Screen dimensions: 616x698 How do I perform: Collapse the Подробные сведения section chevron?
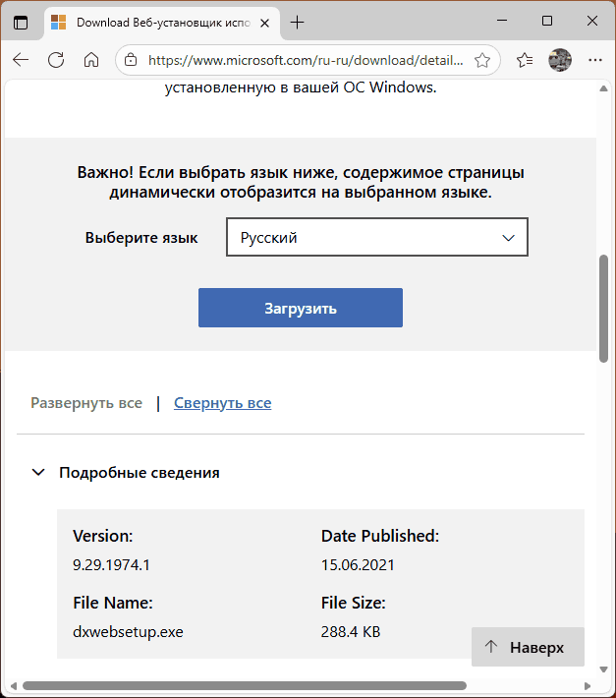point(38,472)
